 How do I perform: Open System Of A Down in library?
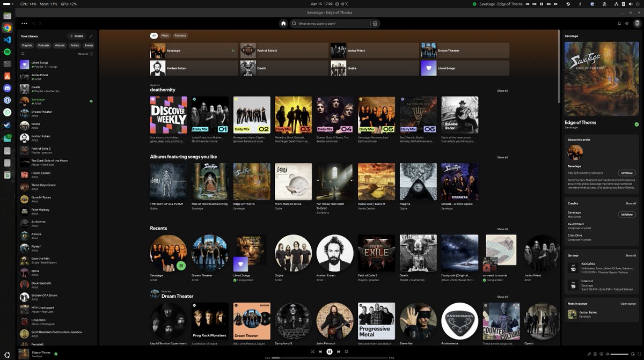[57, 297]
